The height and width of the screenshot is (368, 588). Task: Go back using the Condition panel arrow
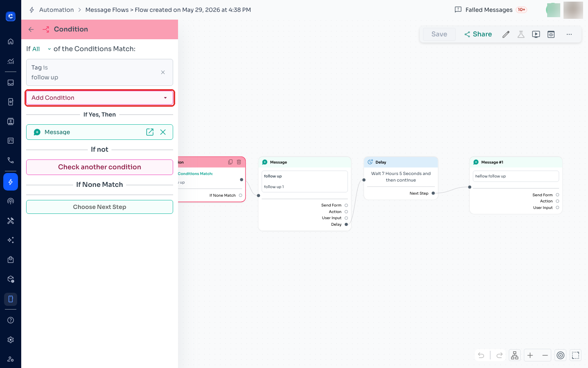31,29
